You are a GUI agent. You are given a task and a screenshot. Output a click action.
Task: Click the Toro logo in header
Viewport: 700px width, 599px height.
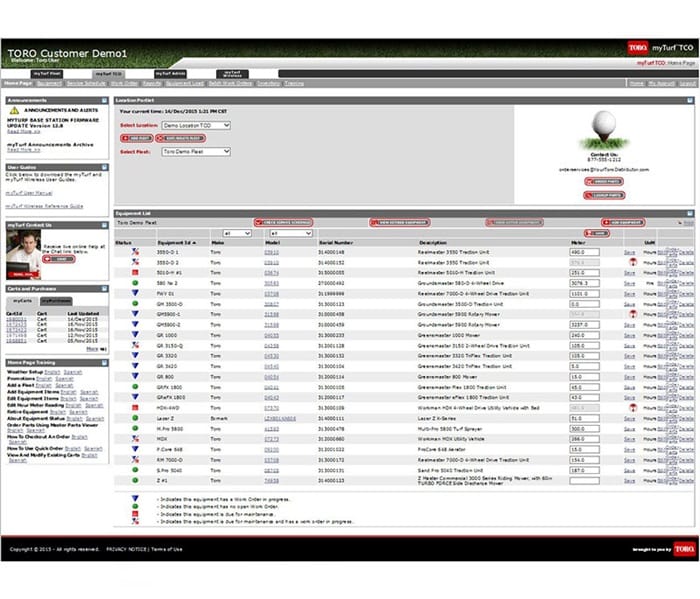pyautogui.click(x=638, y=48)
